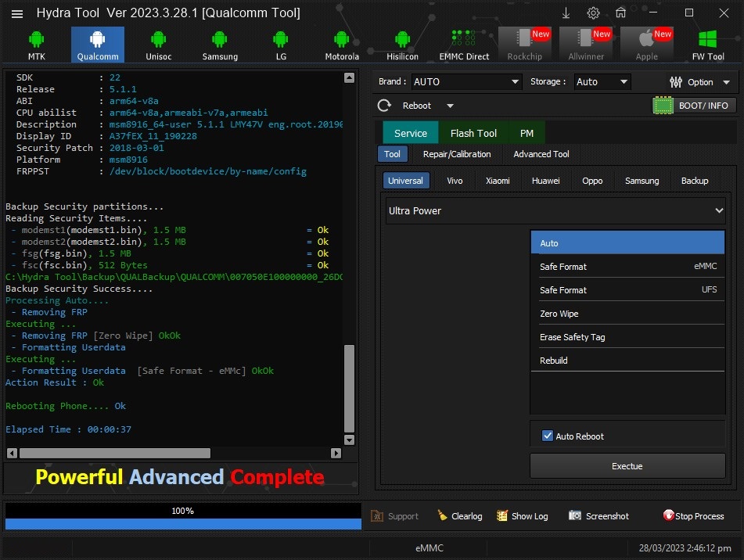Open the Tool sub-tab
744x560 pixels.
pos(392,154)
